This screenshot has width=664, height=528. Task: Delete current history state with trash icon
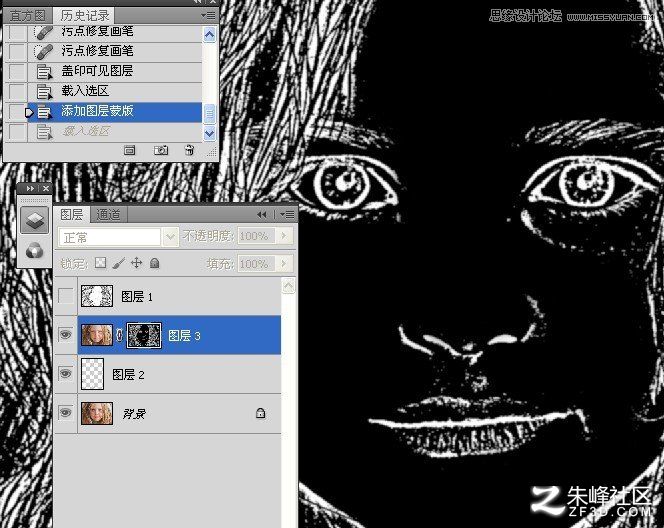click(x=189, y=150)
